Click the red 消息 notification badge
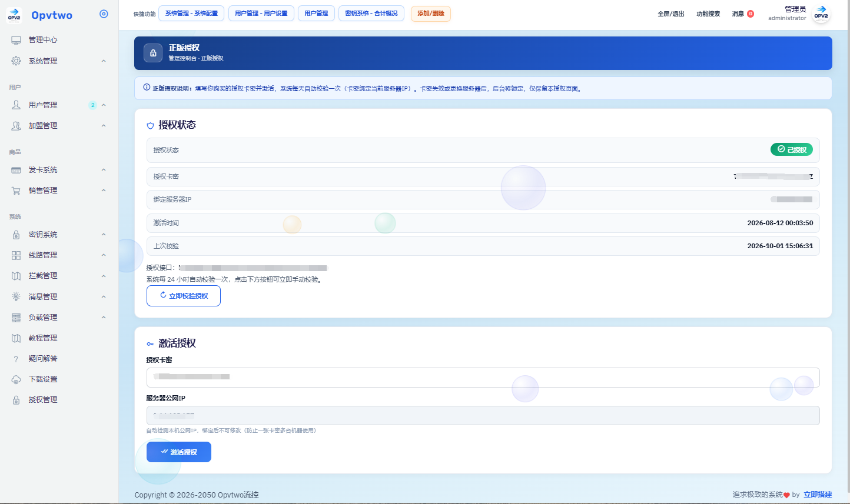 (x=751, y=14)
